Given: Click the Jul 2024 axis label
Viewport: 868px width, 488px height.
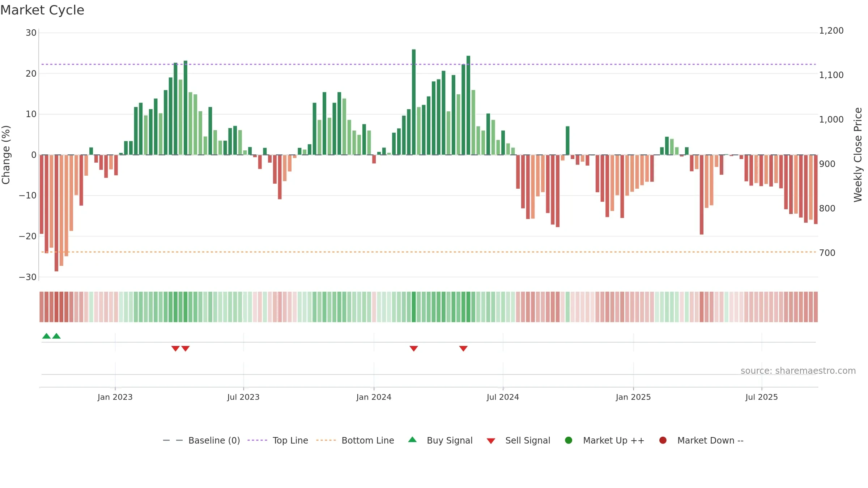Looking at the screenshot, I should point(503,397).
